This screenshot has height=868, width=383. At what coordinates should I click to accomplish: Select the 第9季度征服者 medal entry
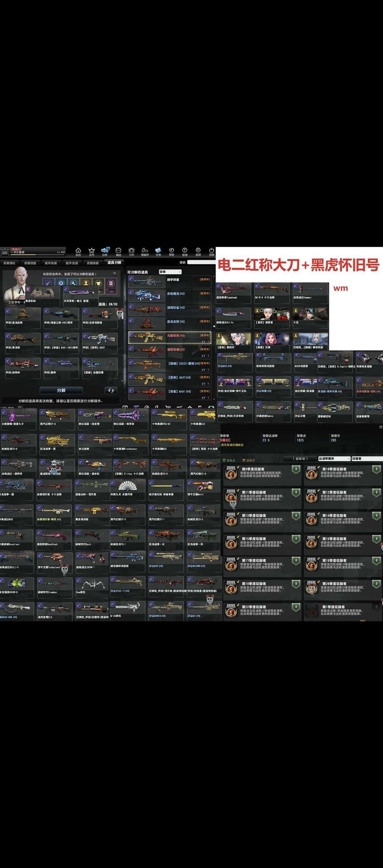pos(262,473)
